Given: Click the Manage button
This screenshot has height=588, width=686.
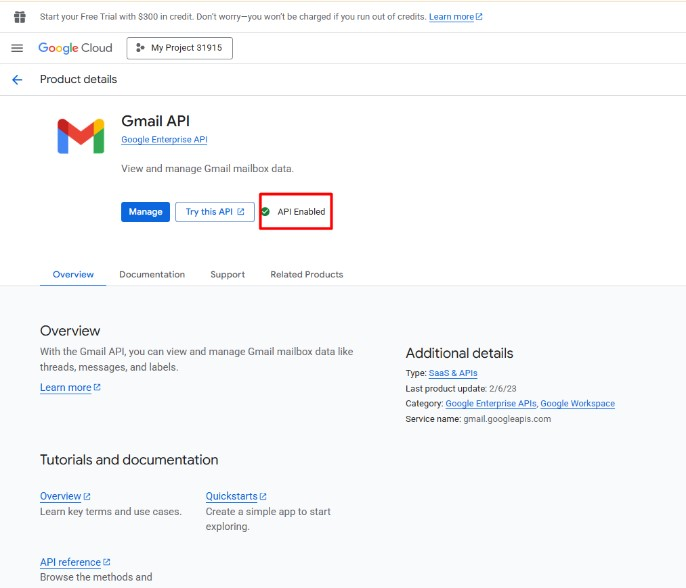Looking at the screenshot, I should click(145, 212).
